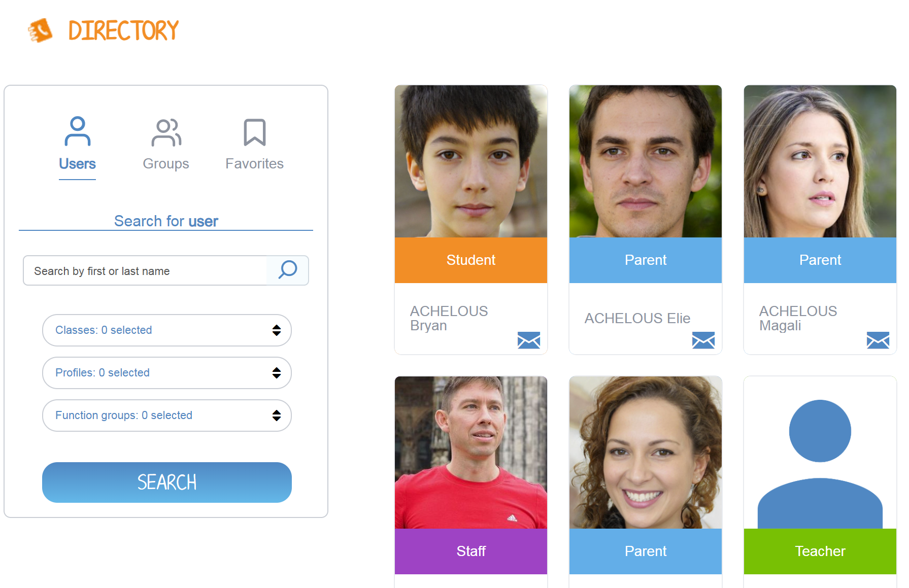The width and height of the screenshot is (909, 588).
Task: Click envelope icon for ACHELOUS Elie
Action: click(x=703, y=340)
